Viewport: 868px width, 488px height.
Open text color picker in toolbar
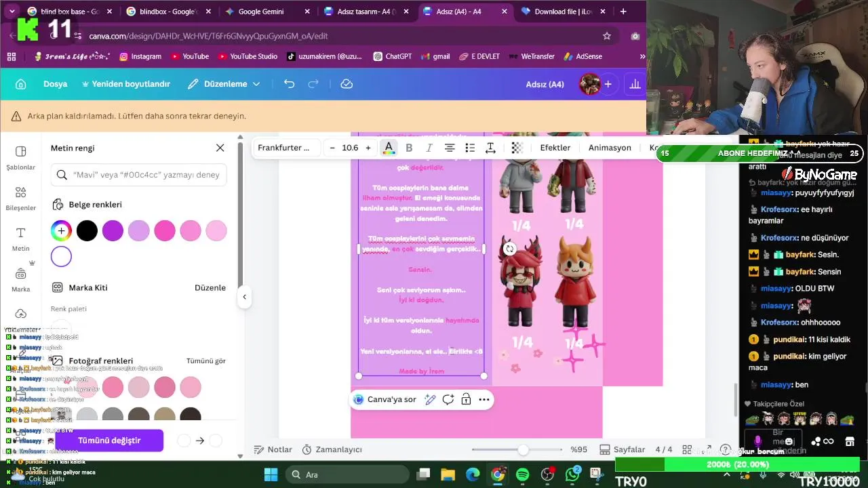[389, 148]
